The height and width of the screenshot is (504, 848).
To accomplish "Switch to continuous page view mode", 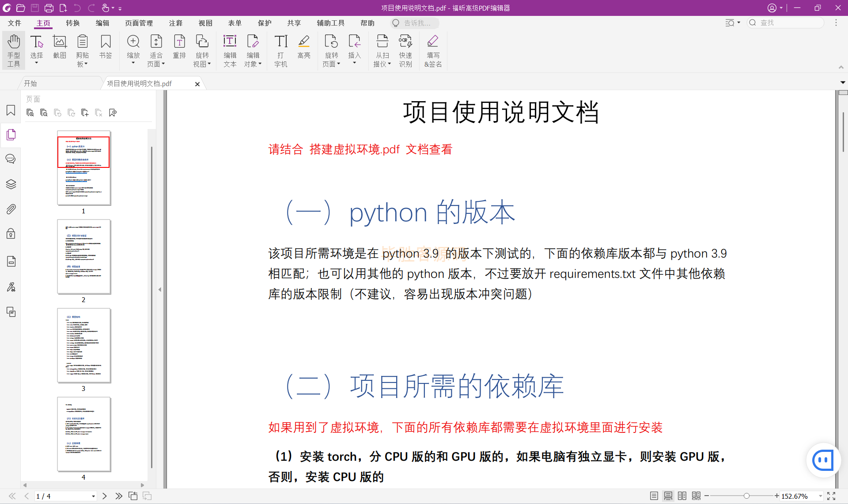I will click(668, 496).
